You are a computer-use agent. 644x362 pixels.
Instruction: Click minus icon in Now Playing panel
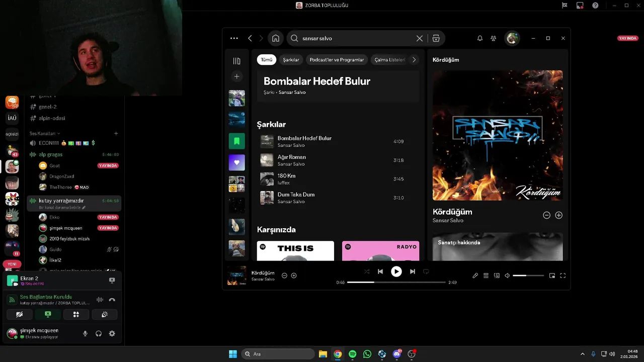pos(547,215)
